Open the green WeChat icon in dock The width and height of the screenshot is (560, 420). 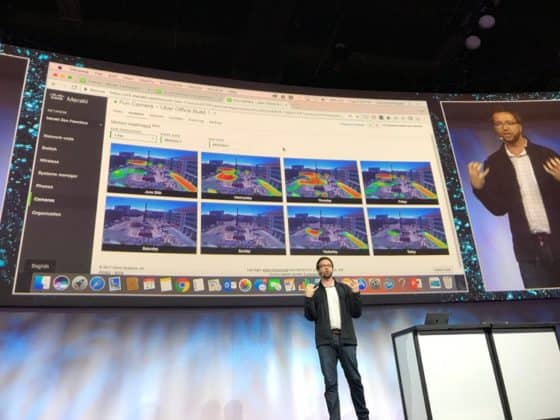pos(275,285)
